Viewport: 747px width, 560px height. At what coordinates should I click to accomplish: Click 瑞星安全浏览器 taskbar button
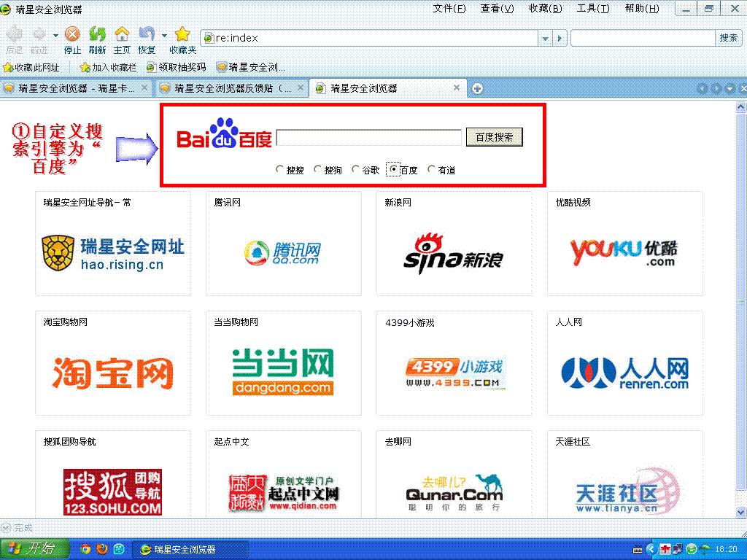(190, 549)
